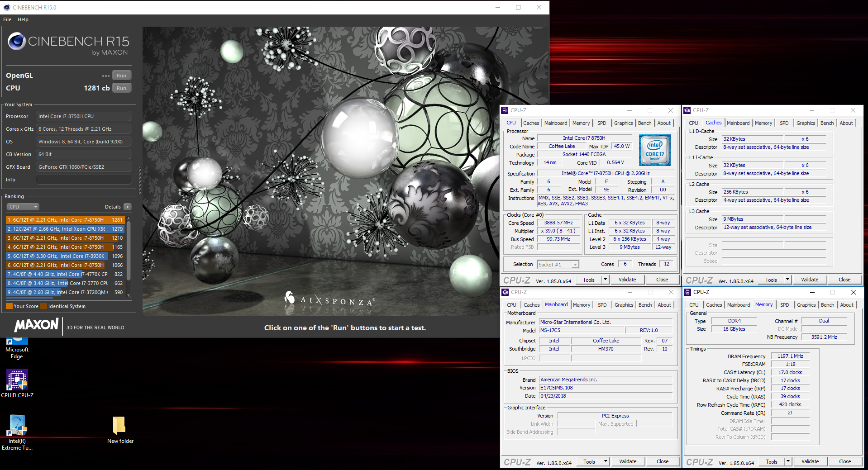
Task: Click the Identical System legend swatch
Action: [x=44, y=306]
